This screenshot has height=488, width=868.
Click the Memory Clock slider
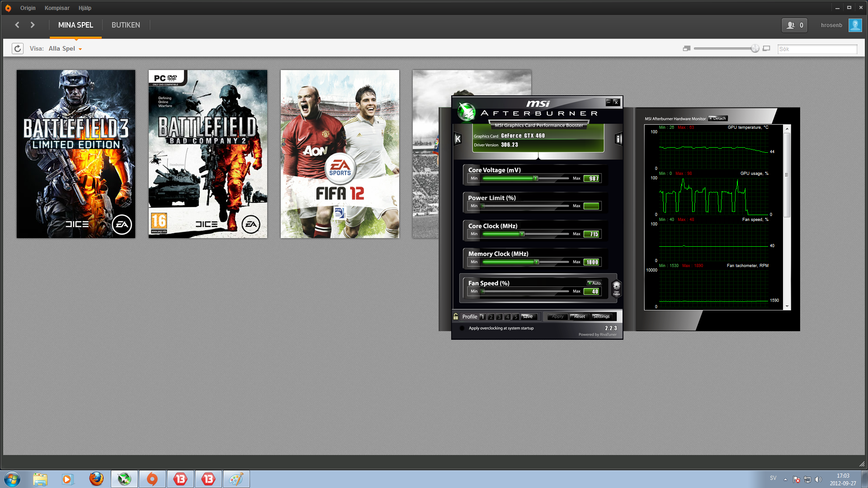click(x=525, y=262)
